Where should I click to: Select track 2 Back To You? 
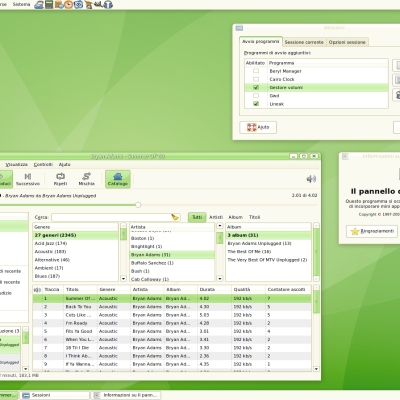[172, 307]
